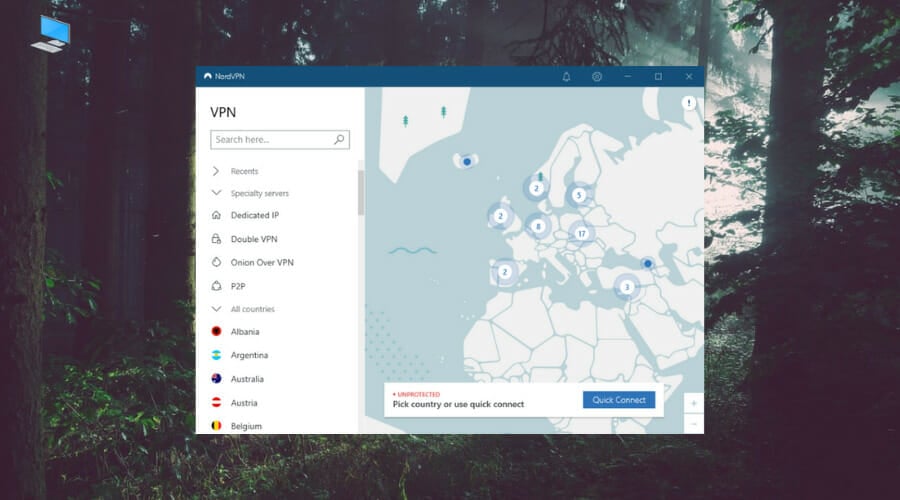This screenshot has height=500, width=900.
Task: Select the Spain and Portugal cluster labeled 2
Action: 505,272
